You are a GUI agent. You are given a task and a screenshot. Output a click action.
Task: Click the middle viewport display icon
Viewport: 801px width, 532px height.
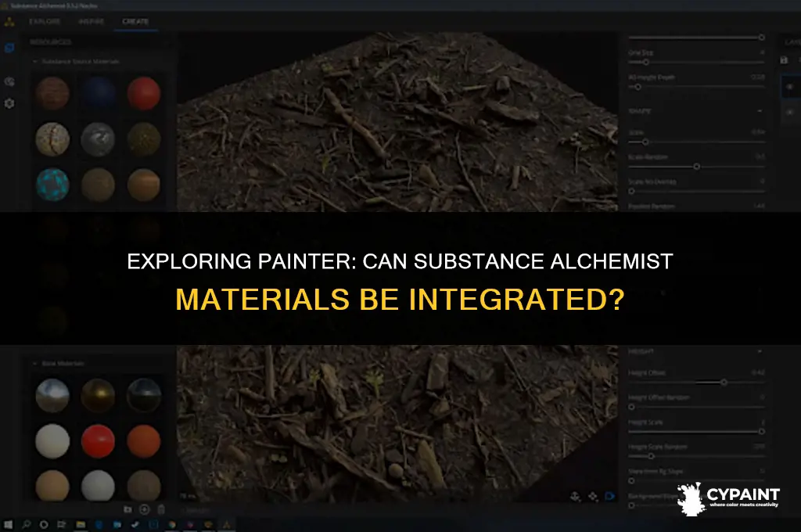click(593, 496)
